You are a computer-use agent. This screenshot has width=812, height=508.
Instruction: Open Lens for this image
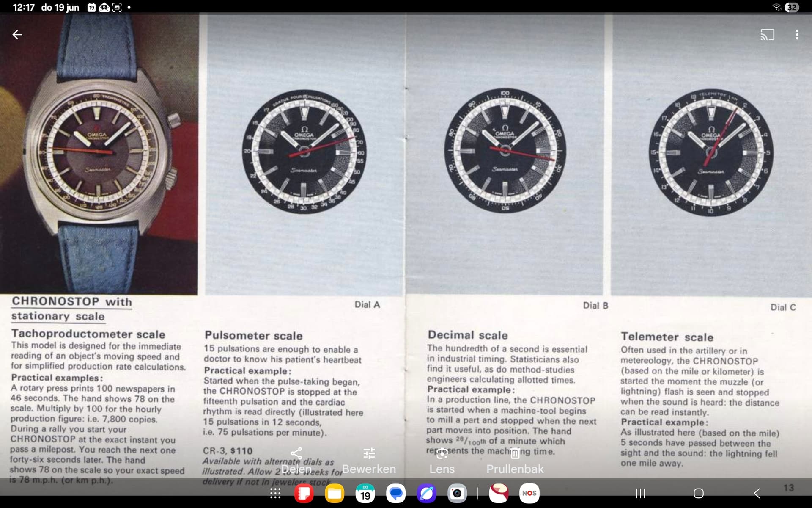442,461
